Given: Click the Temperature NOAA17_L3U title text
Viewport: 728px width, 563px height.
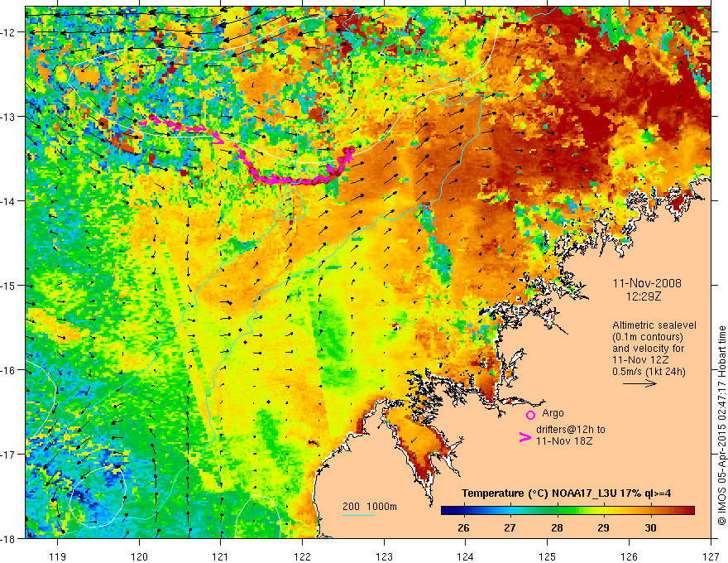Looking at the screenshot, I should point(566,493).
